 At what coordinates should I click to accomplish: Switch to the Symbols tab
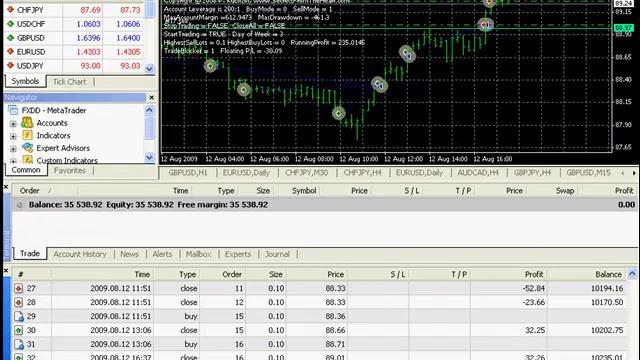tap(25, 81)
